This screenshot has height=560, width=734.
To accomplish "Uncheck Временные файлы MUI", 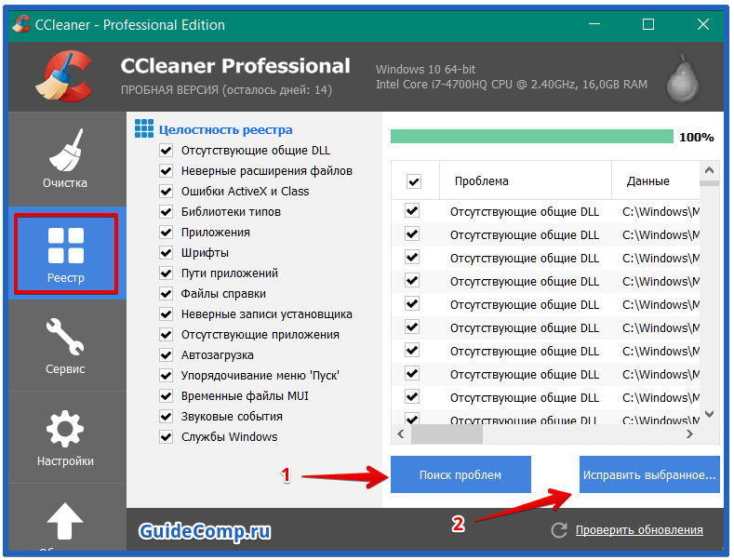I will click(166, 396).
